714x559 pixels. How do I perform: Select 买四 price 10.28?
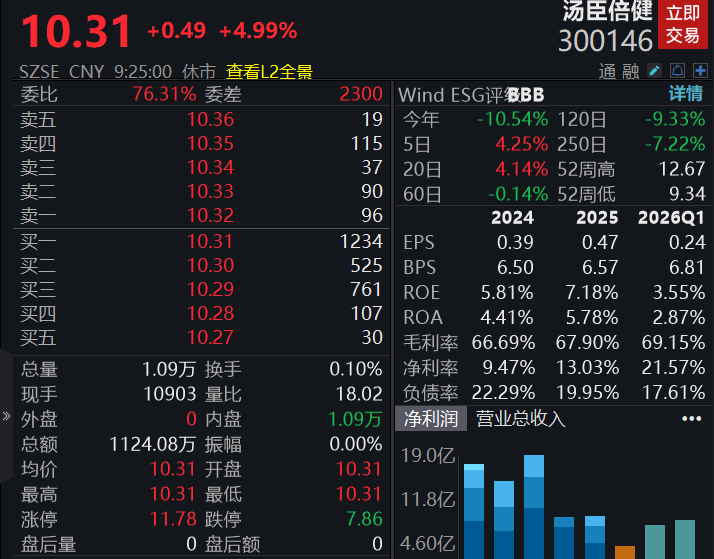tap(210, 313)
